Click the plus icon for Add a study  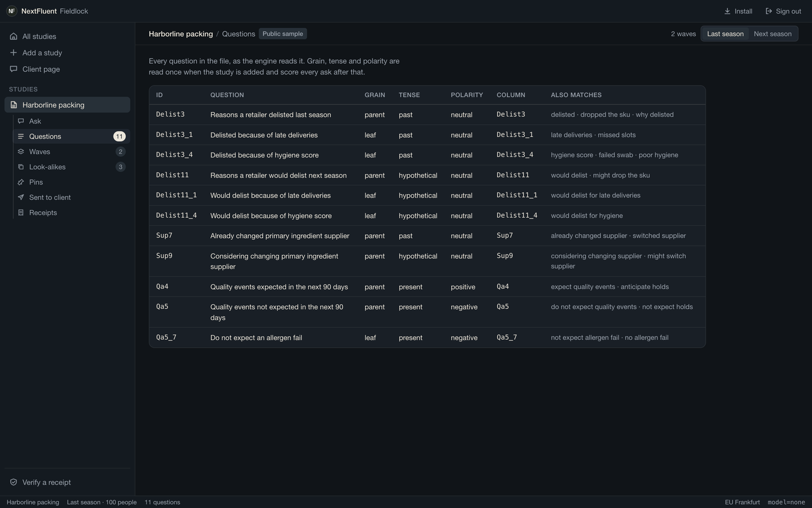pyautogui.click(x=14, y=53)
